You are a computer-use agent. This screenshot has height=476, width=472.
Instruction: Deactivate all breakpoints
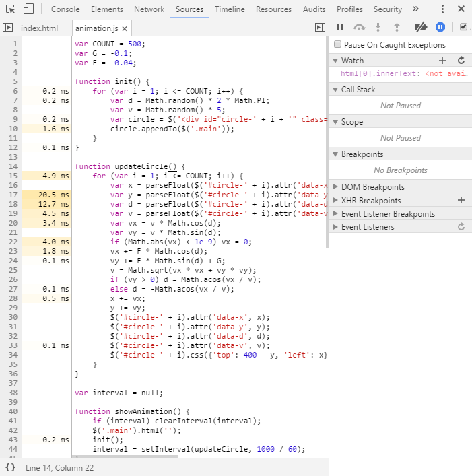point(421,27)
